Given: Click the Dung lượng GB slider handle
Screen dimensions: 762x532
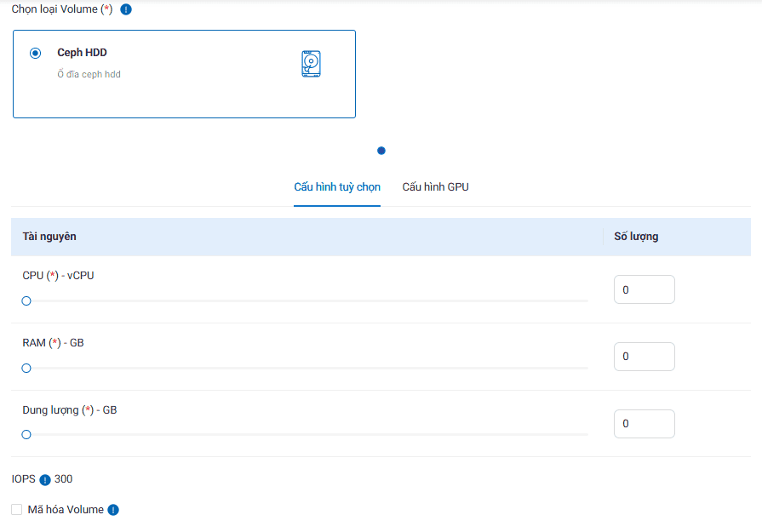Looking at the screenshot, I should click(x=26, y=435).
